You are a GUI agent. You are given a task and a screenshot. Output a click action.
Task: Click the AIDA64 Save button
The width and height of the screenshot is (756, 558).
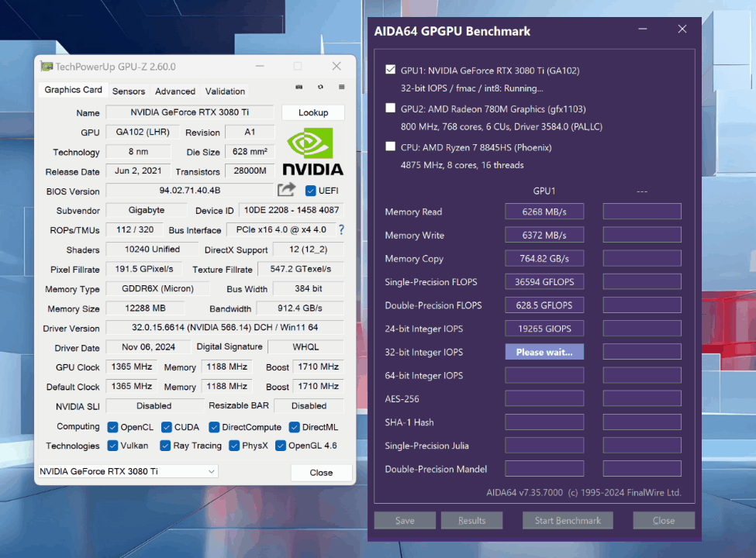(405, 521)
